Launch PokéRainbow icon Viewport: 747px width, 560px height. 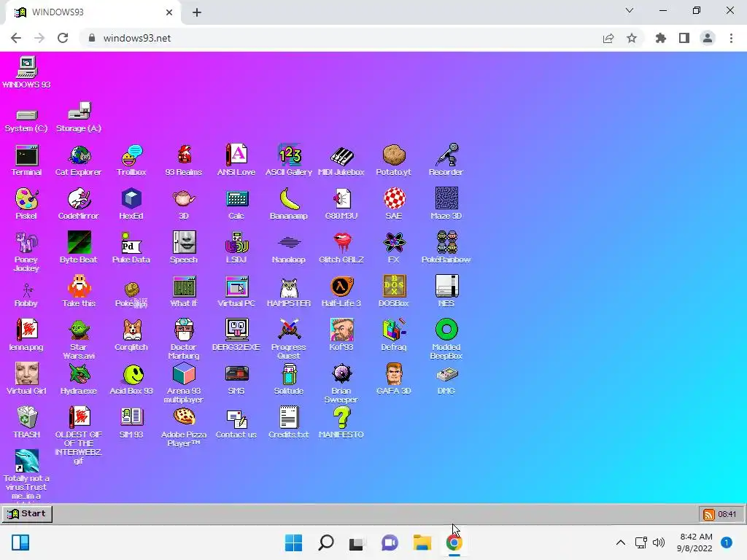click(446, 248)
